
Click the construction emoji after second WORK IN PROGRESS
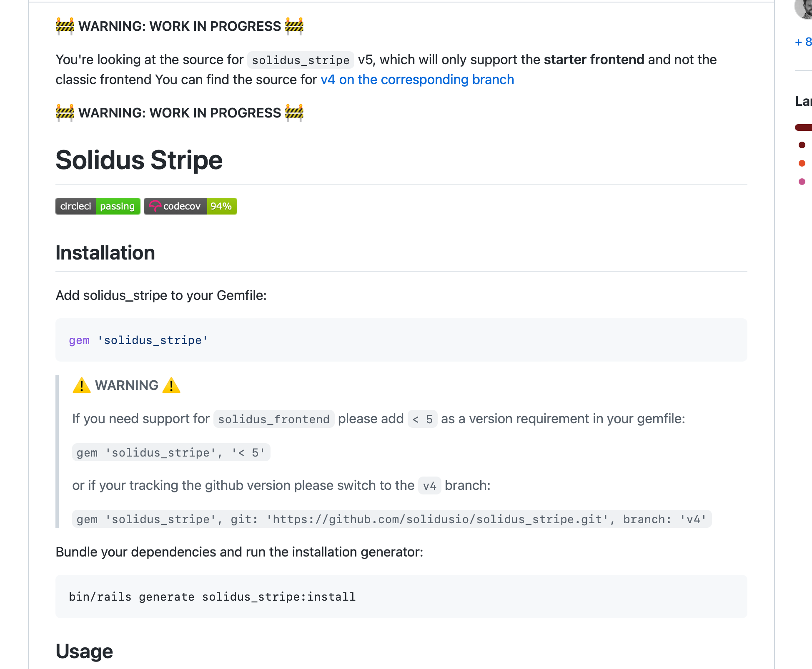[294, 112]
